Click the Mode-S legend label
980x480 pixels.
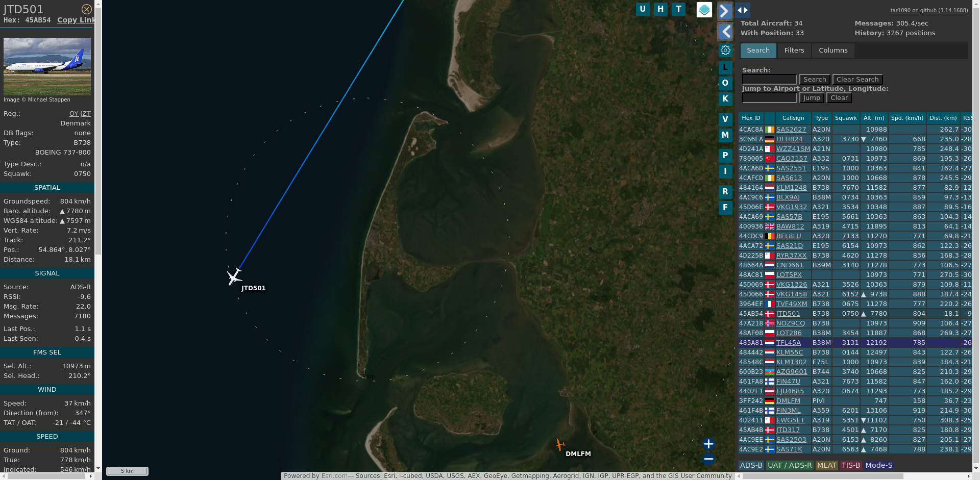[x=878, y=465]
